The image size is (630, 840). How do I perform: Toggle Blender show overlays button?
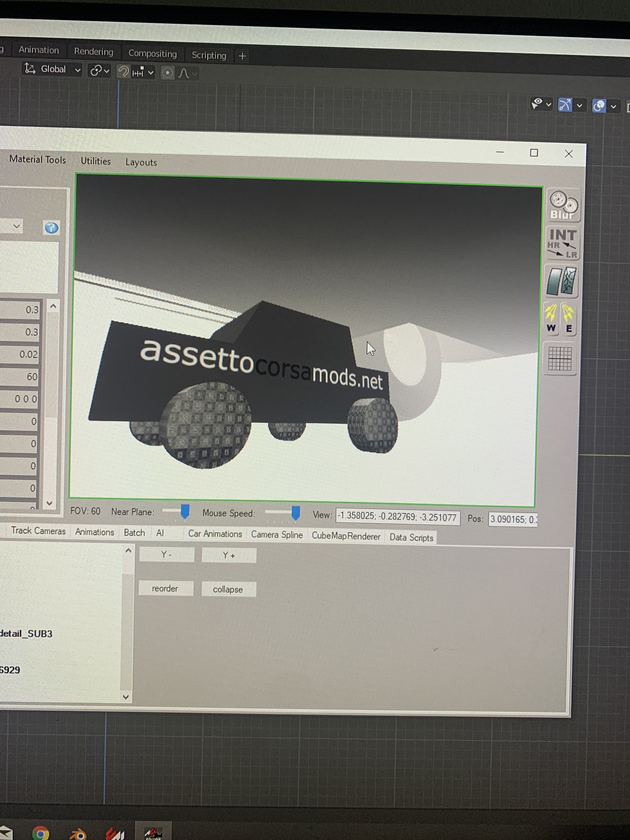(x=599, y=106)
